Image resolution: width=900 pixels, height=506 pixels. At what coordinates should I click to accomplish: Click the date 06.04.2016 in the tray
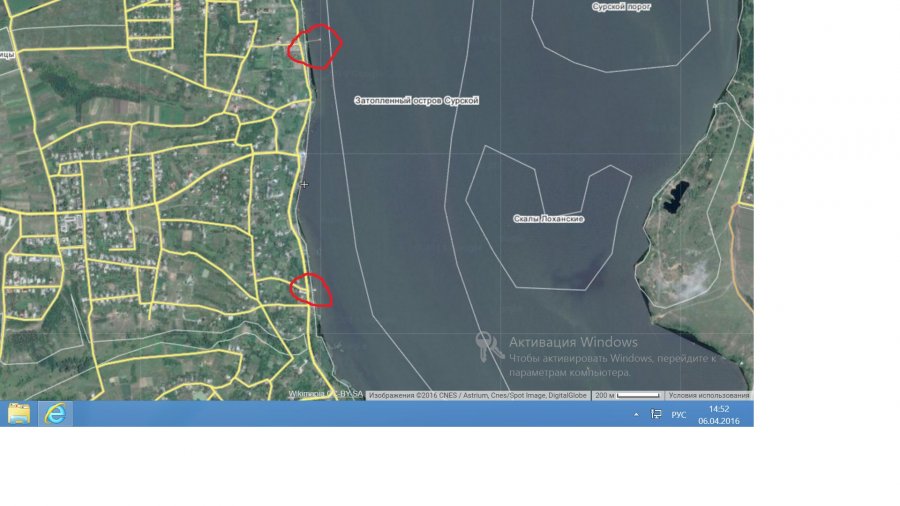point(718,420)
